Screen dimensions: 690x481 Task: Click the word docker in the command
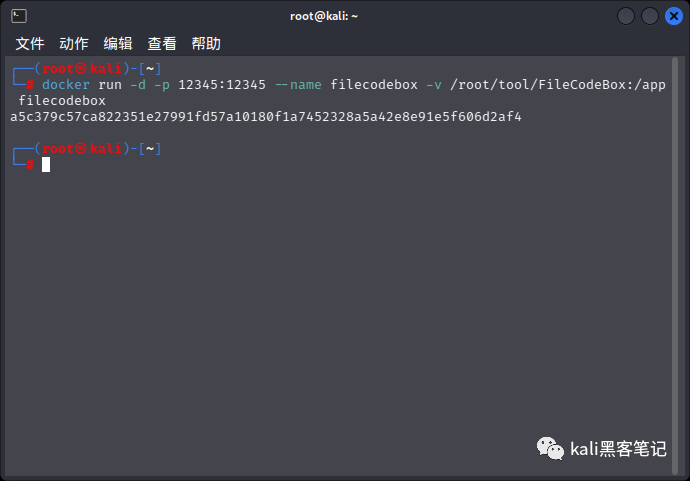point(66,84)
